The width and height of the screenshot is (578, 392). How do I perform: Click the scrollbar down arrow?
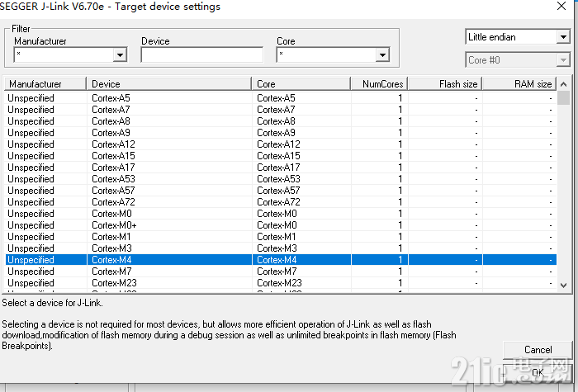(563, 286)
